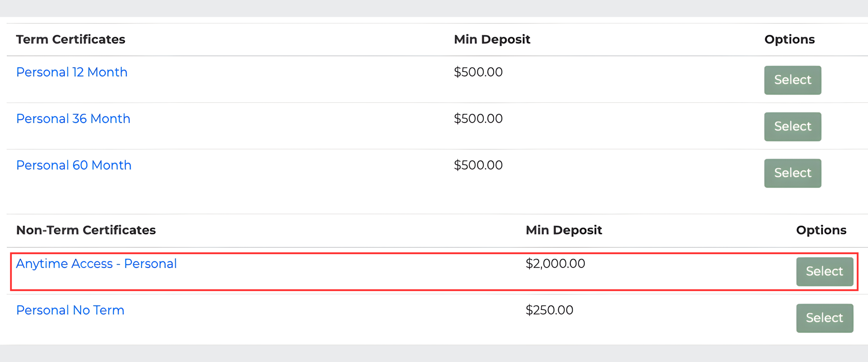Click the Non-Term Certificates column header
Screen dimensions: 868x362
[x=86, y=230]
